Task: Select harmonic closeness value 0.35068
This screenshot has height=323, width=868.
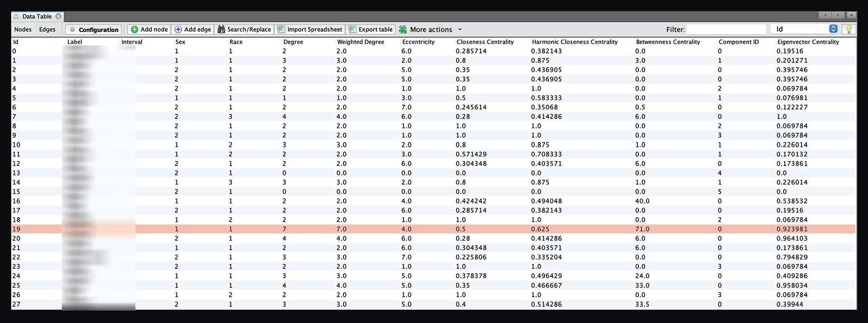Action: pyautogui.click(x=544, y=107)
